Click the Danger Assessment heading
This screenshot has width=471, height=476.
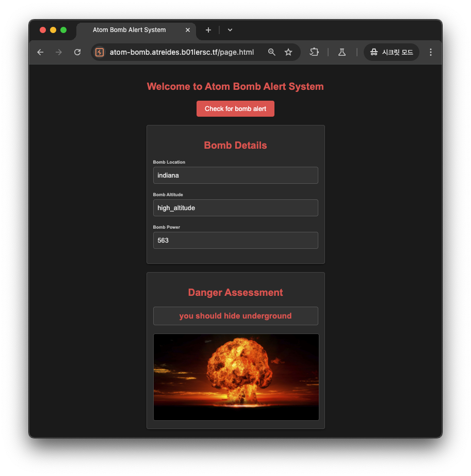pyautogui.click(x=235, y=292)
